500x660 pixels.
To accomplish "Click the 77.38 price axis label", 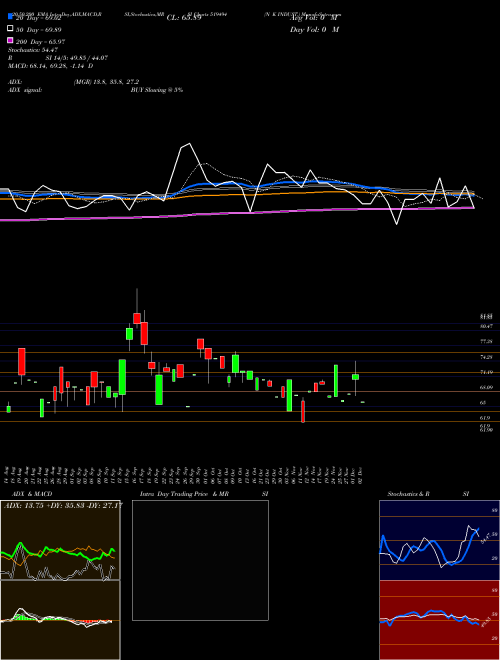I will tap(486, 341).
